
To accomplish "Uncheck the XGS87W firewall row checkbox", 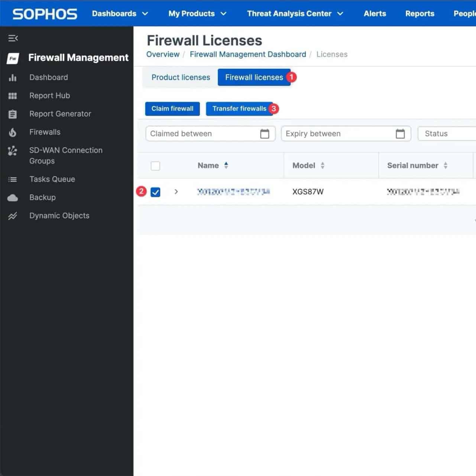I will (155, 192).
